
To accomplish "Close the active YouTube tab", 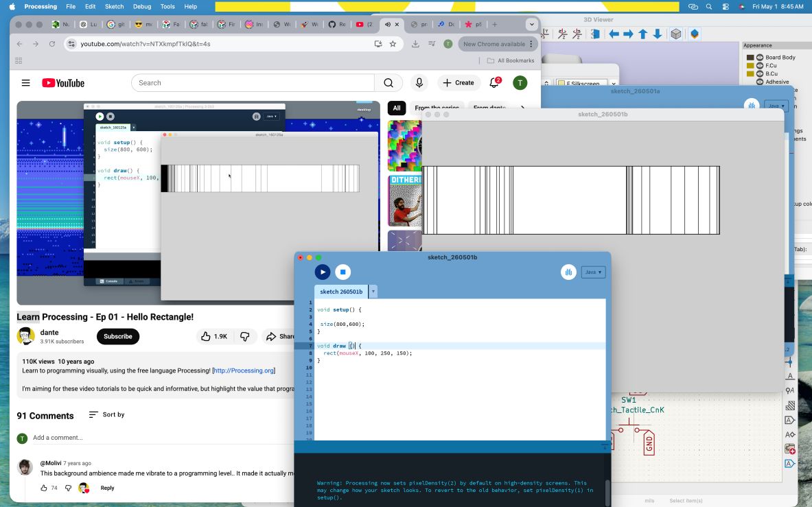I will 397,24.
